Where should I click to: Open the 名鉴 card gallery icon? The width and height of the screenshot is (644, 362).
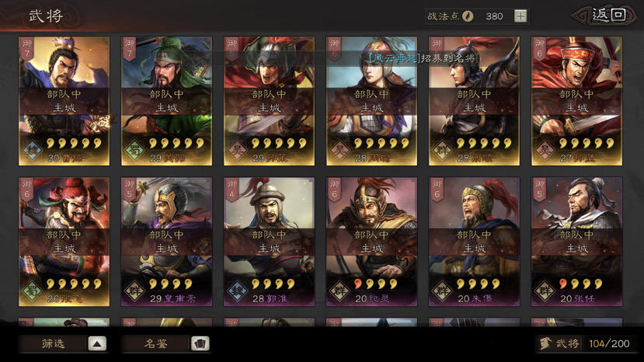tap(200, 343)
